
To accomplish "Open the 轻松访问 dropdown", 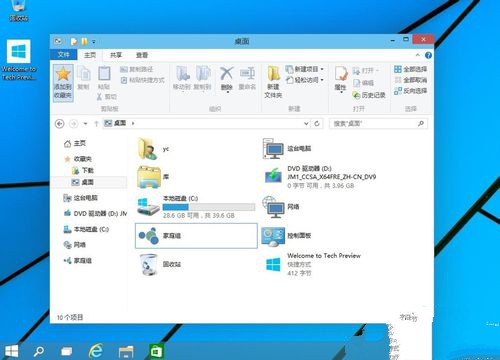I will [305, 80].
